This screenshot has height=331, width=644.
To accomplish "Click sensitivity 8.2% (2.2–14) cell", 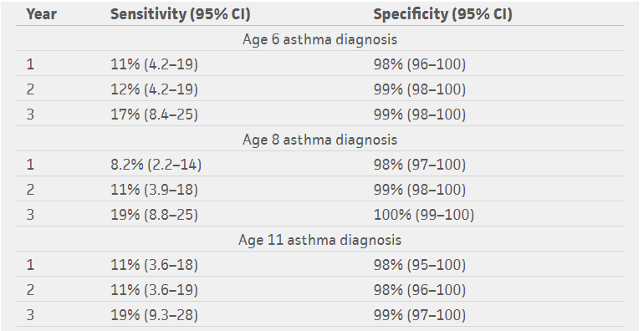I will pyautogui.click(x=156, y=165).
